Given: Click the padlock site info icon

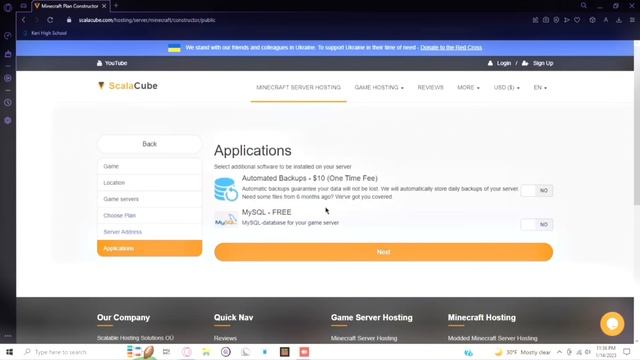Looking at the screenshot, I should click(69, 20).
